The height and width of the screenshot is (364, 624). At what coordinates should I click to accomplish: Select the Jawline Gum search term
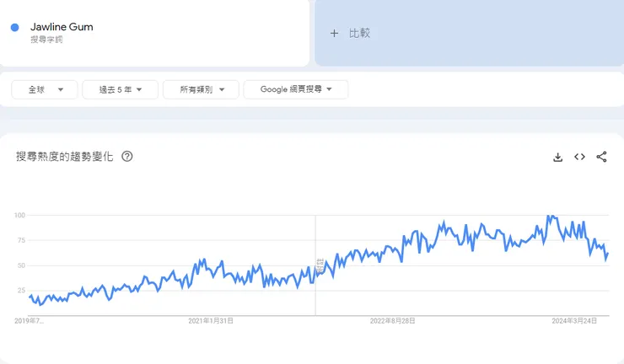click(x=62, y=27)
